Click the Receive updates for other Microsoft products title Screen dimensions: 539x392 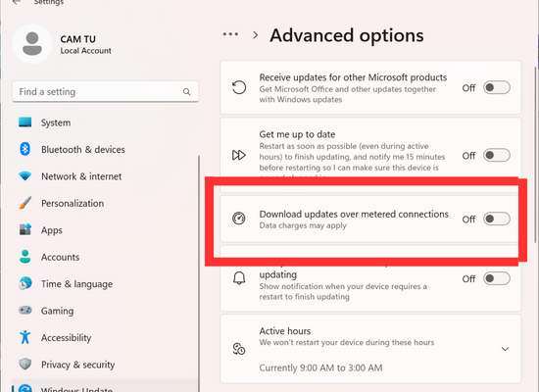click(x=353, y=77)
